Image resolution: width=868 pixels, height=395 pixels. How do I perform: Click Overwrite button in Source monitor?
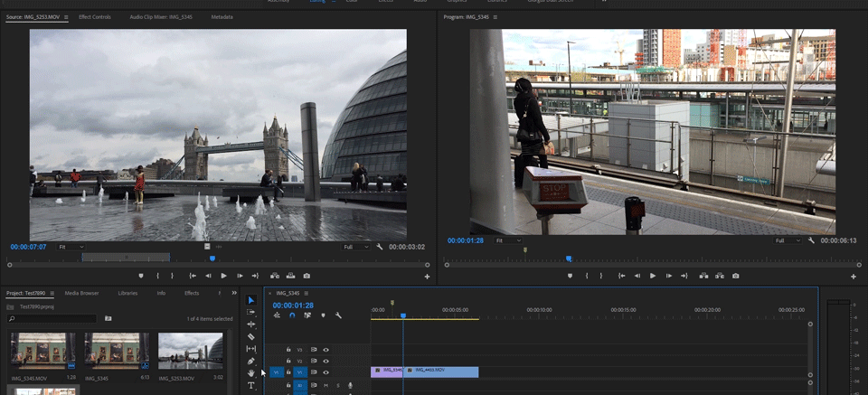(x=290, y=276)
